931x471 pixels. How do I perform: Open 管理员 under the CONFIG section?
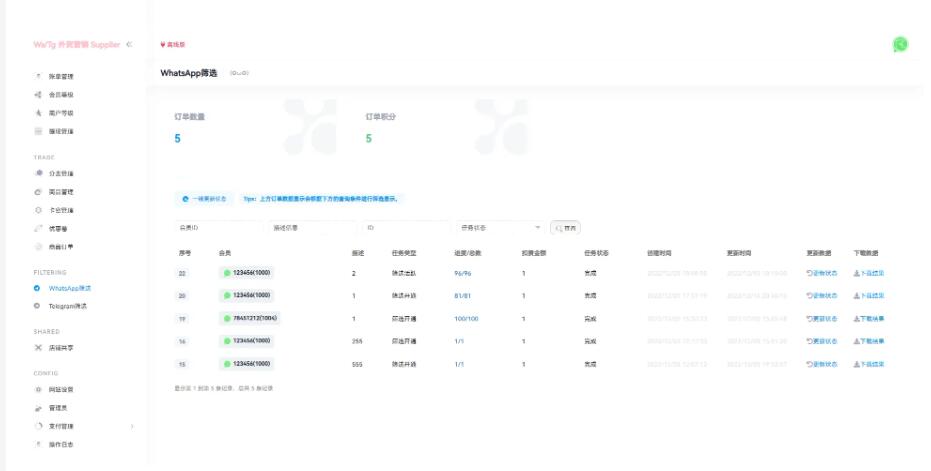coord(58,408)
